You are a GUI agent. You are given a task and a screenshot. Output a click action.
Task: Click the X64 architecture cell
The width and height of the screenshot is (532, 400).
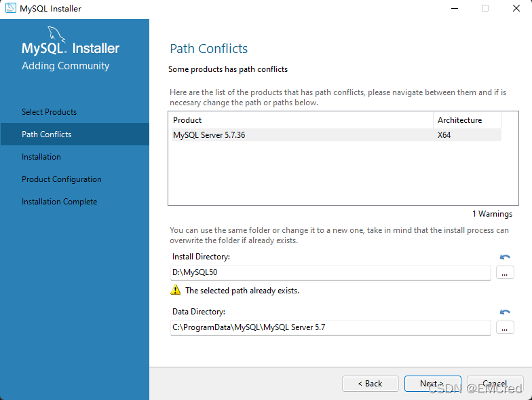point(444,135)
